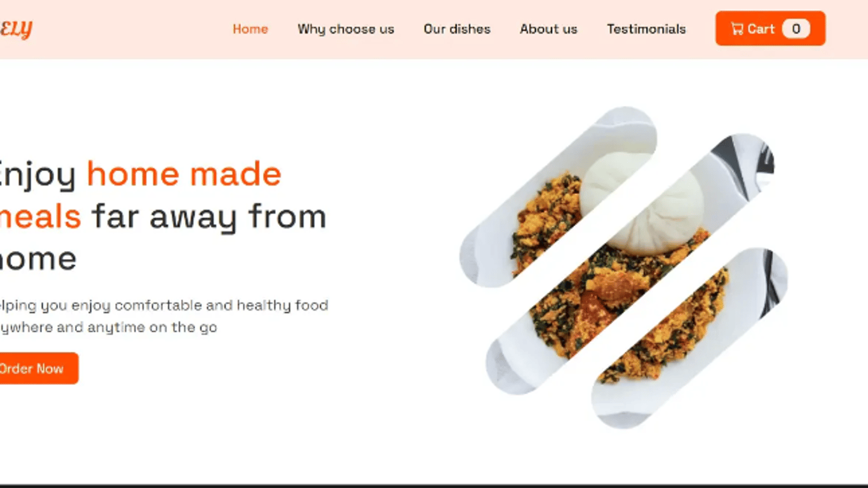Screen dimensions: 868x488
Task: Jump to the Testimonials section
Action: tap(646, 29)
